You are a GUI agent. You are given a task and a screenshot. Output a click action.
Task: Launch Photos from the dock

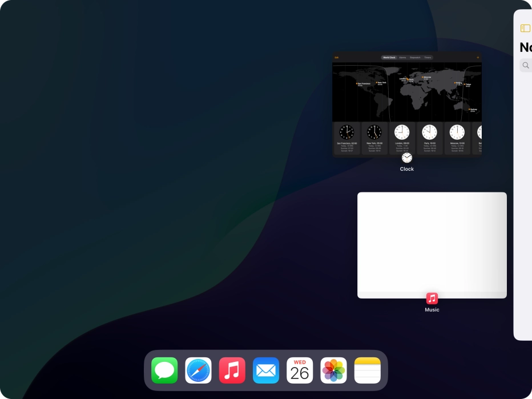click(333, 370)
